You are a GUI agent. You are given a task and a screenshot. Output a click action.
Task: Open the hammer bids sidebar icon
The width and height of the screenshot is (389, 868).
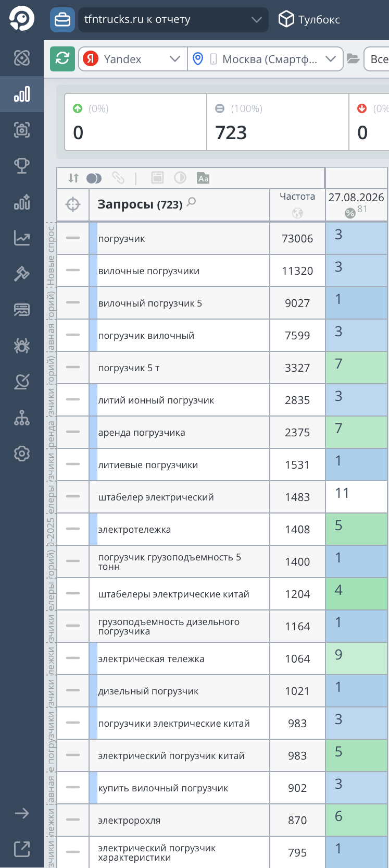[x=22, y=274]
